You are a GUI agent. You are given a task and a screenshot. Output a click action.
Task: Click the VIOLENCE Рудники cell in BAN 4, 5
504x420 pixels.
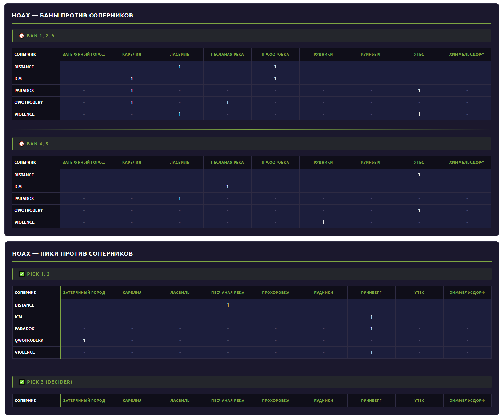tap(323, 222)
